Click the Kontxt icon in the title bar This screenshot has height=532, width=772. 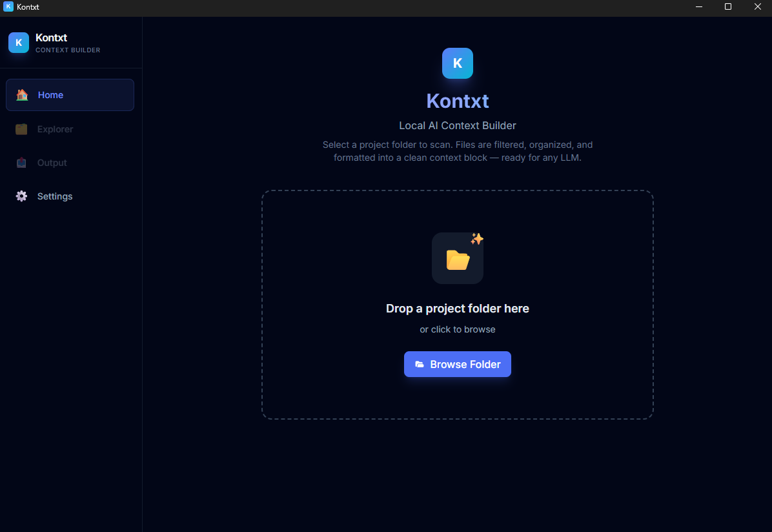(7, 7)
